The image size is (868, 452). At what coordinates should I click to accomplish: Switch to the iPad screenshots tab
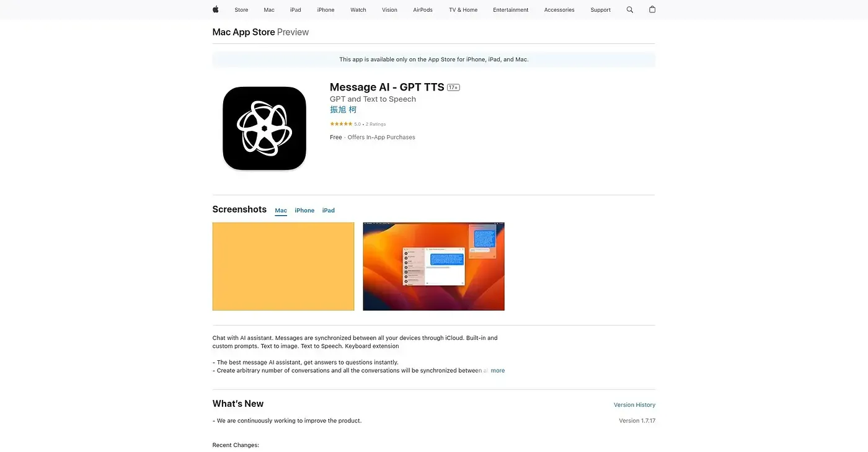tap(329, 211)
